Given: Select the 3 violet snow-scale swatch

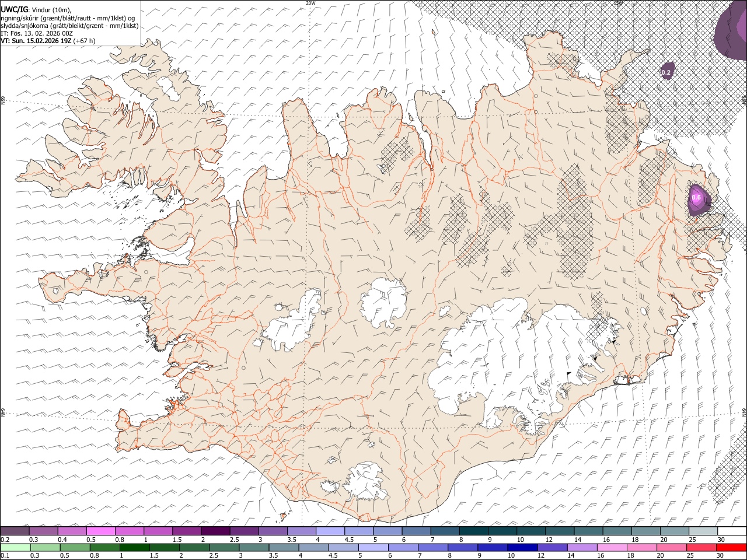Looking at the screenshot, I should tap(273, 531).
